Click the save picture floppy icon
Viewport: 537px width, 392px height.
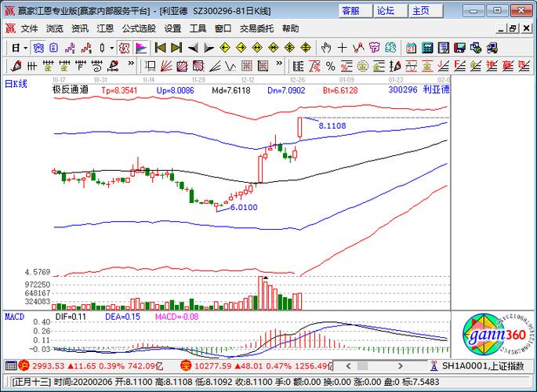[x=459, y=48]
